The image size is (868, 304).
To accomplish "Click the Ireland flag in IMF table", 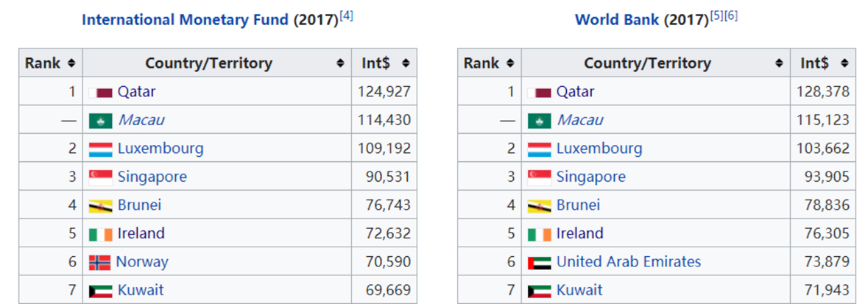I will point(100,234).
